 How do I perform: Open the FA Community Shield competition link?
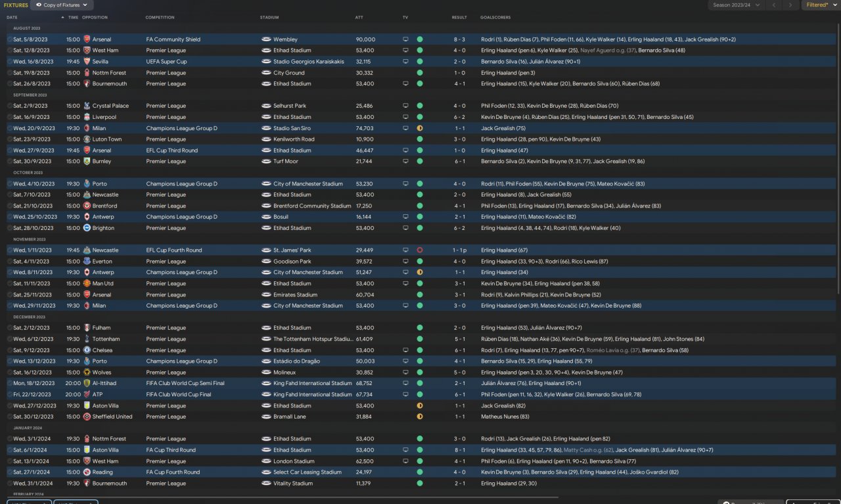coord(173,39)
